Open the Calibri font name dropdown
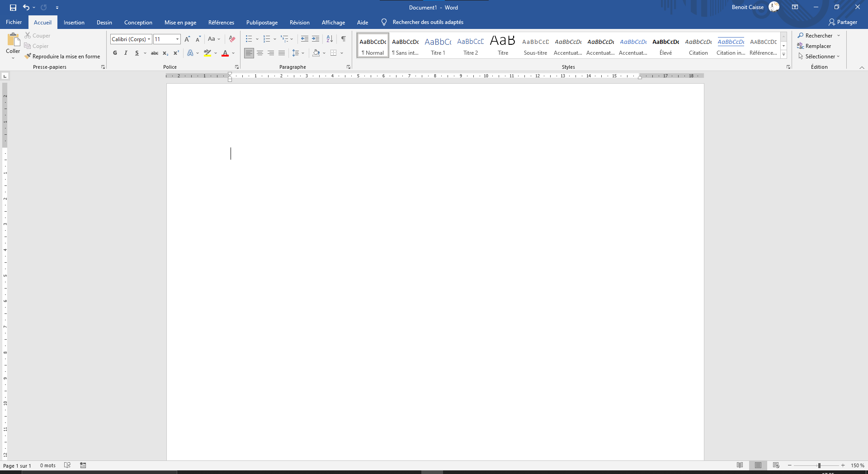 (149, 39)
